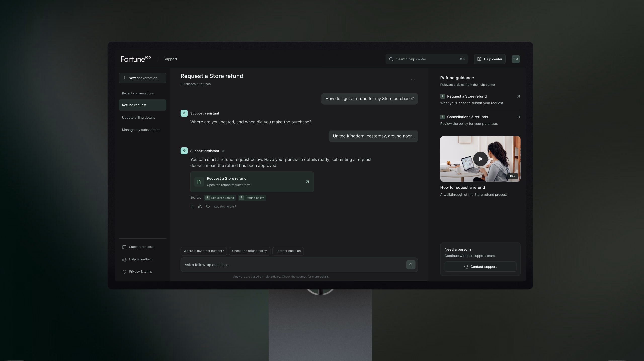This screenshot has width=644, height=361.
Task: Give the answer a thumbs up
Action: (x=200, y=206)
